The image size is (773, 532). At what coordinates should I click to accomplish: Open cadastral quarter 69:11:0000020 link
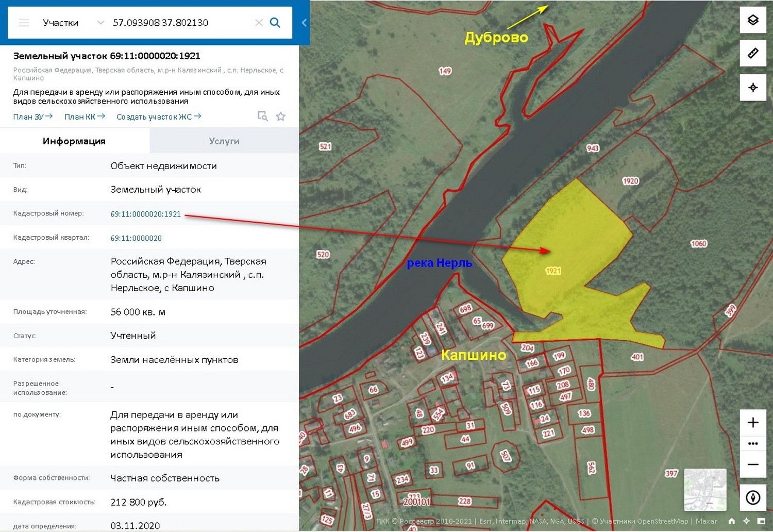coord(136,238)
